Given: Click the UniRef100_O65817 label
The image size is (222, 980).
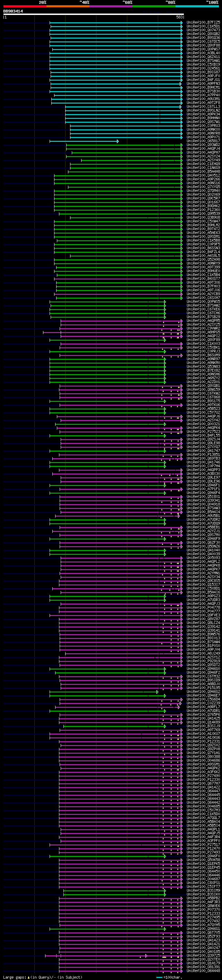Looking at the screenshot, I should (x=203, y=141).
